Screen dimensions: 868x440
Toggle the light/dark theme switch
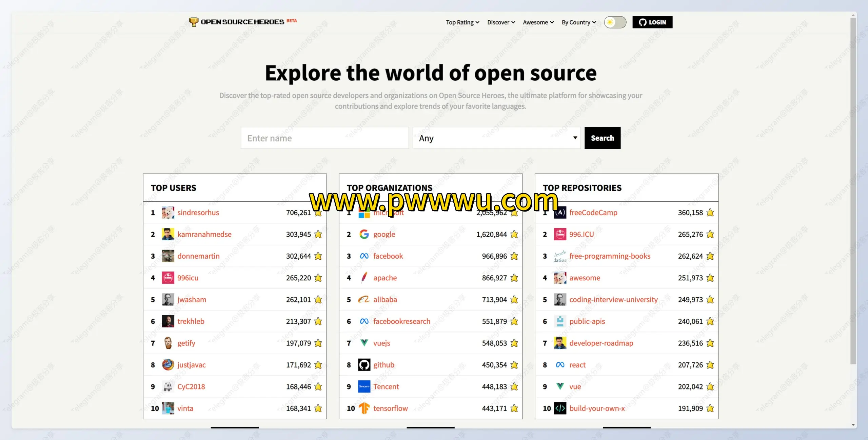(615, 22)
